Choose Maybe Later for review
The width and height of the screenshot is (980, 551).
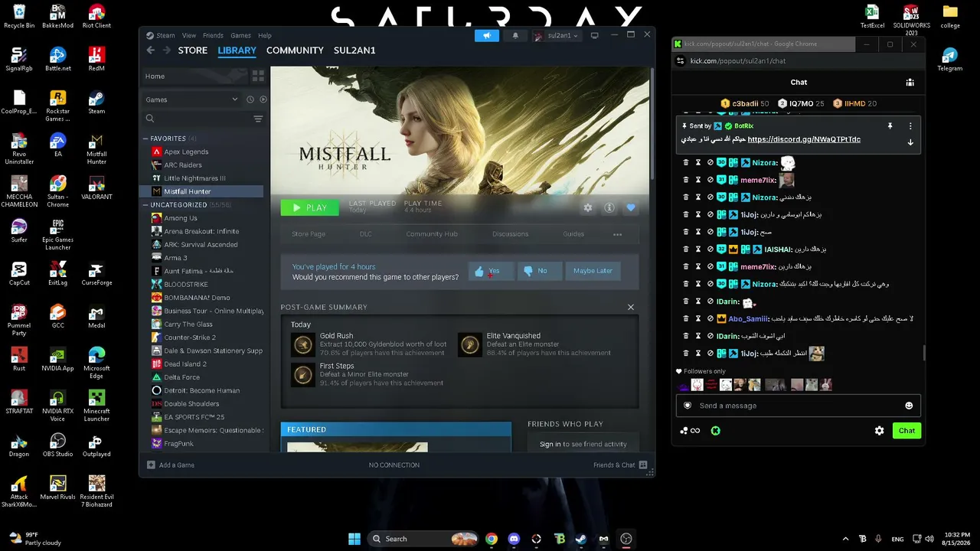(x=593, y=271)
